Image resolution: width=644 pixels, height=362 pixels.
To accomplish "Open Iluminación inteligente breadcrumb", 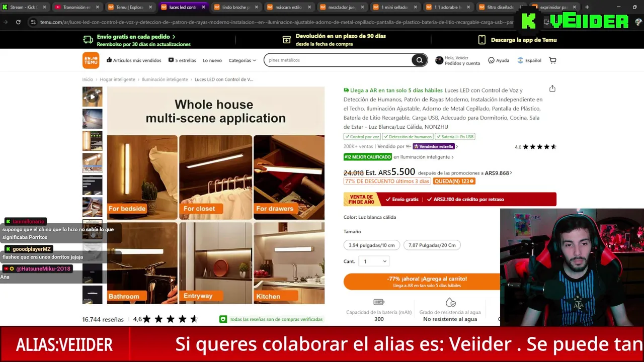I will coord(165,79).
